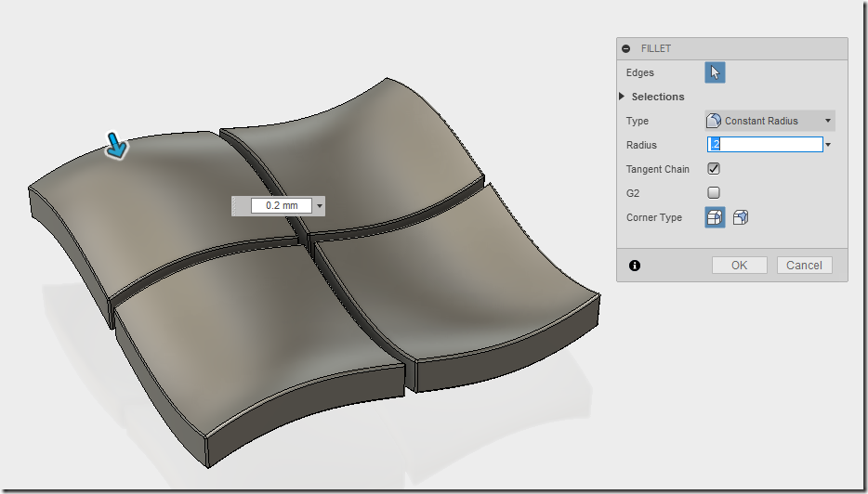The width and height of the screenshot is (868, 494).
Task: Click the info icon in Fillet dialog
Action: (635, 266)
